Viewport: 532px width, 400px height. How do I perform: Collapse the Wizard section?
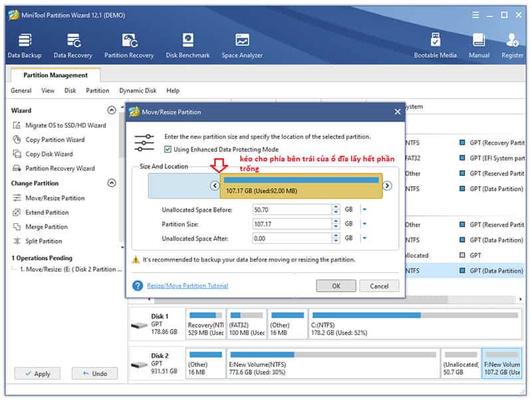point(111,110)
